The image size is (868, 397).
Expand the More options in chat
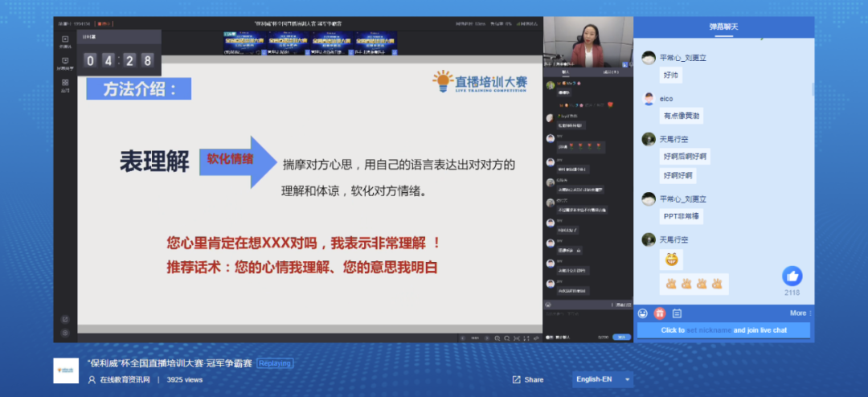coord(800,313)
